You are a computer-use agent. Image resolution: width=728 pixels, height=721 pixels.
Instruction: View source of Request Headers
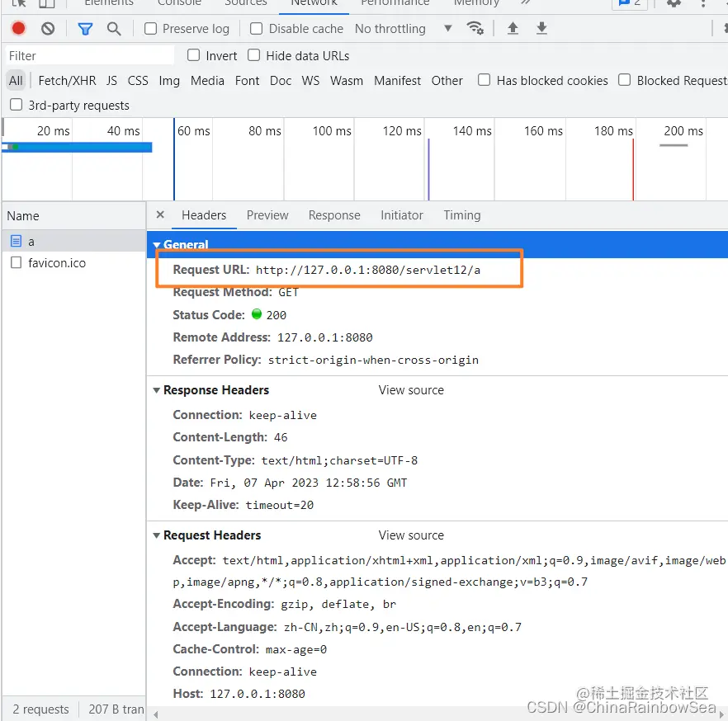point(411,535)
